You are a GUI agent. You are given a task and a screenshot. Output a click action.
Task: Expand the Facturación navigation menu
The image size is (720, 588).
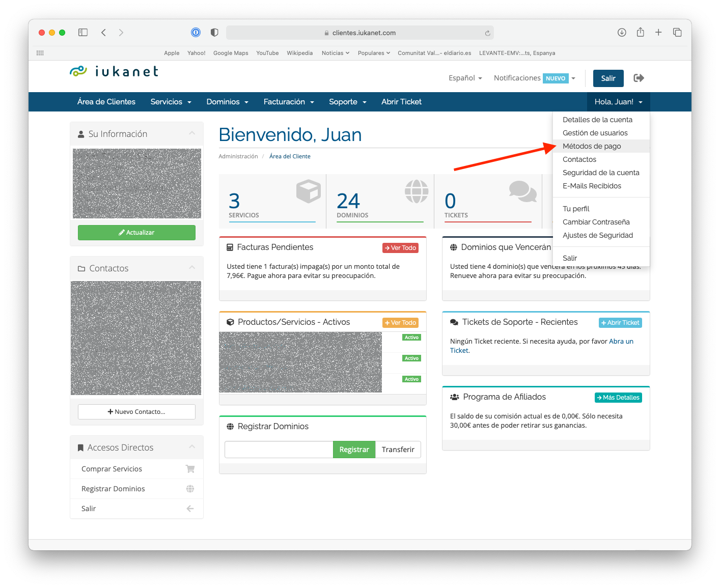coord(289,102)
